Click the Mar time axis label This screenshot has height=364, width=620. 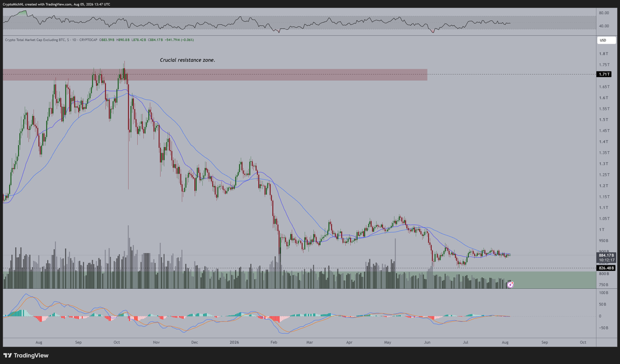[310, 342]
